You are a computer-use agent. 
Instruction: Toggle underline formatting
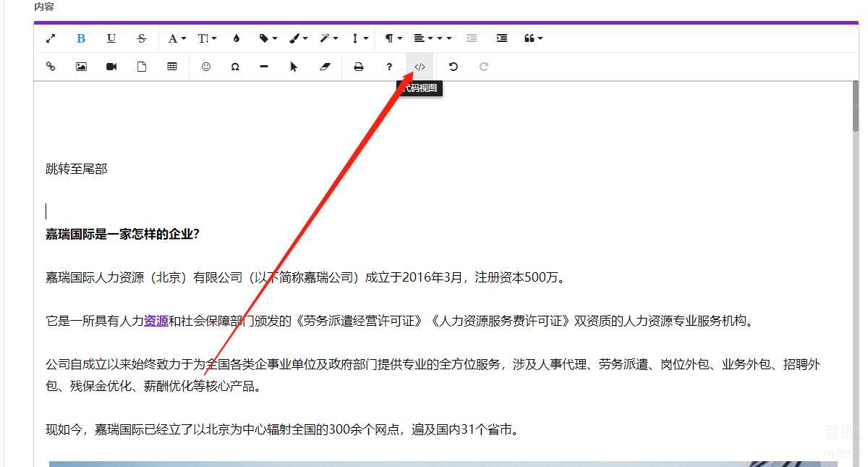pos(111,38)
